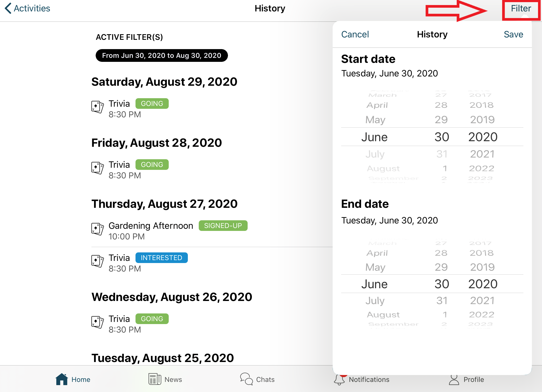
Task: Open the News newspaper icon
Action: pyautogui.click(x=155, y=379)
